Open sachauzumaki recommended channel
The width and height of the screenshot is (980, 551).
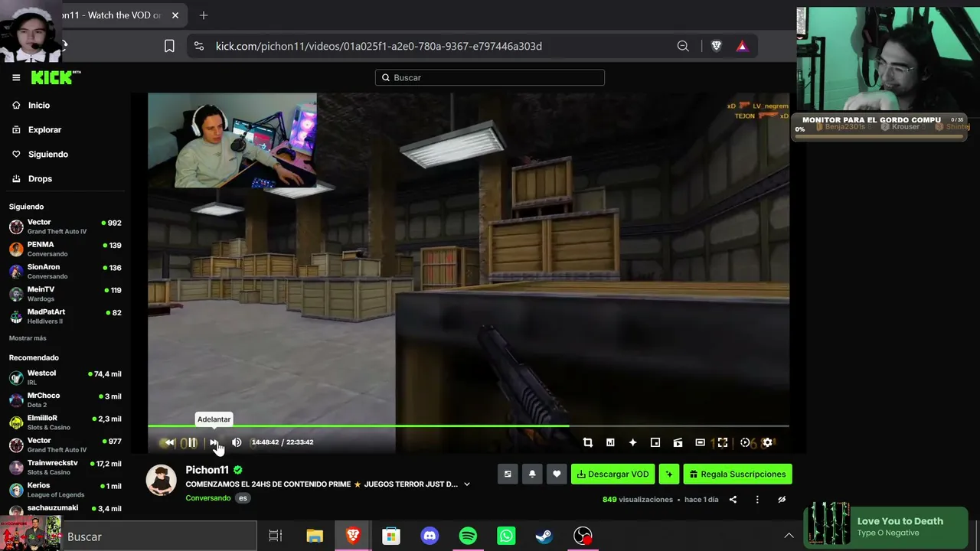click(x=65, y=509)
